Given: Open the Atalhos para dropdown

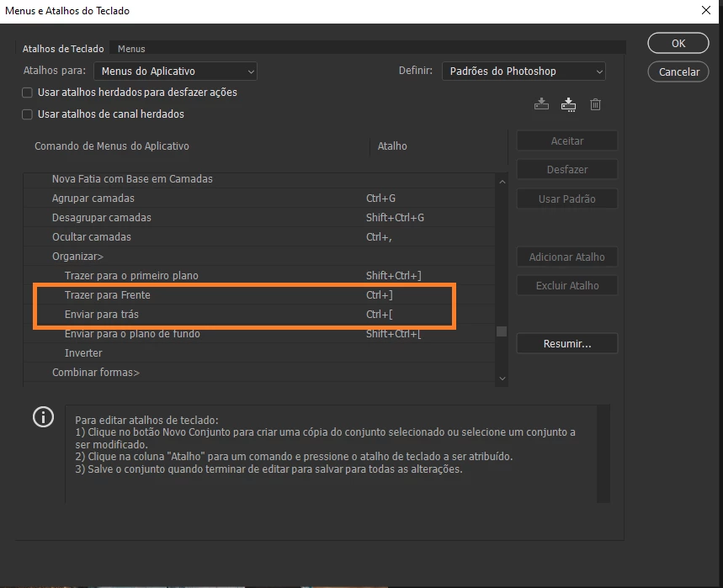Looking at the screenshot, I should pyautogui.click(x=175, y=72).
